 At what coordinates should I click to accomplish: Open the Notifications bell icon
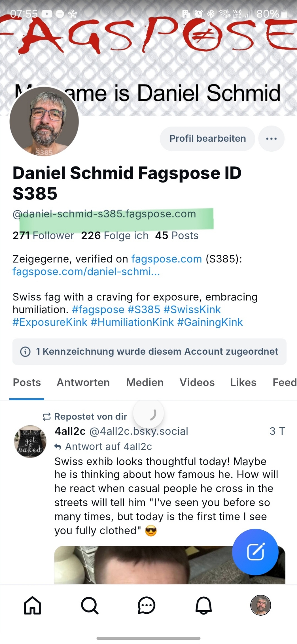click(x=204, y=605)
